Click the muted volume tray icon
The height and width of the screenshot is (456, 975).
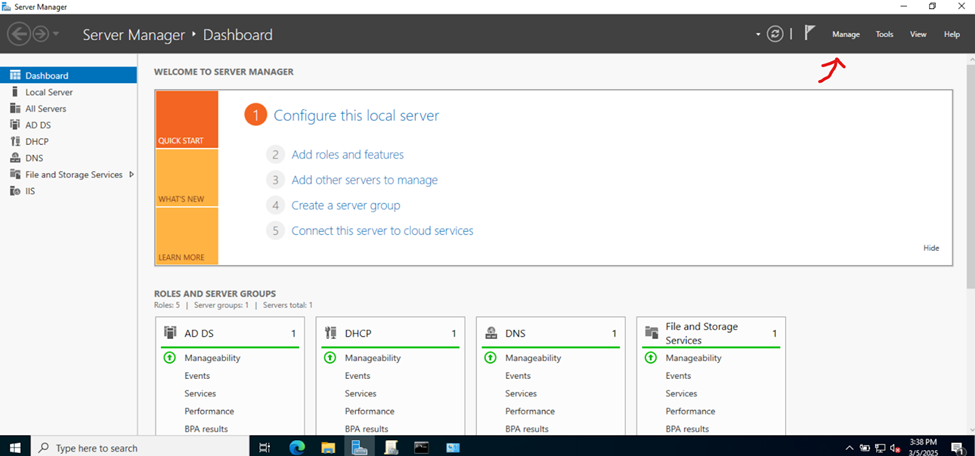pyautogui.click(x=896, y=447)
